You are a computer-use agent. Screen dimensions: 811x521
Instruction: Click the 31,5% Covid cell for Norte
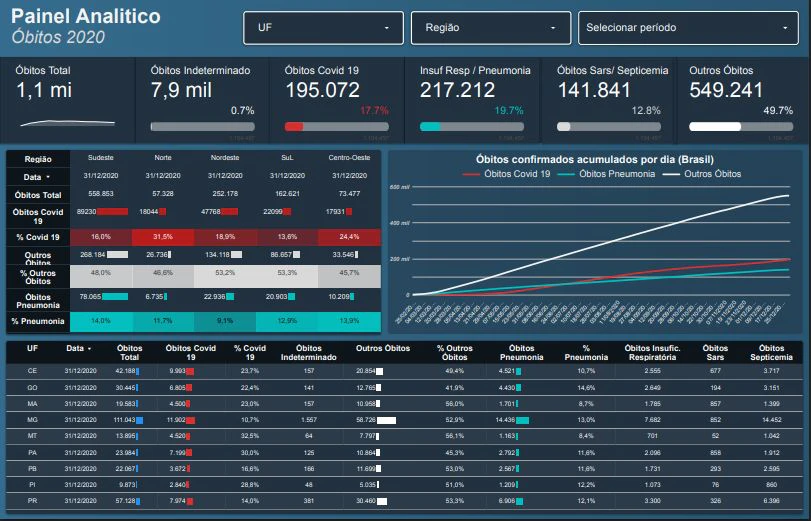point(163,237)
